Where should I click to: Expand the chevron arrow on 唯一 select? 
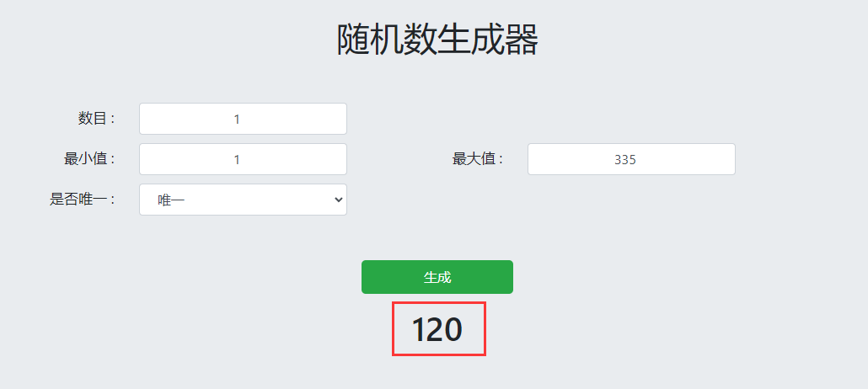[340, 200]
